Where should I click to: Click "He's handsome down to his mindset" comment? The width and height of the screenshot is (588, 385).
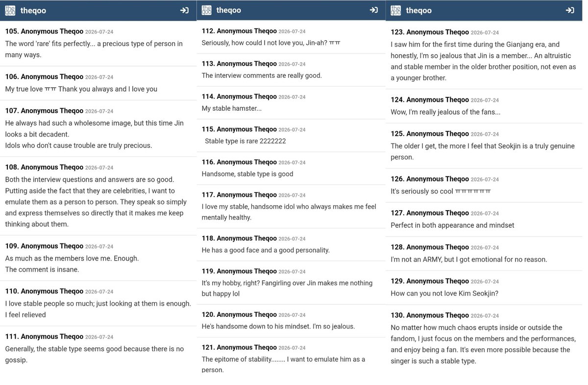click(x=278, y=326)
